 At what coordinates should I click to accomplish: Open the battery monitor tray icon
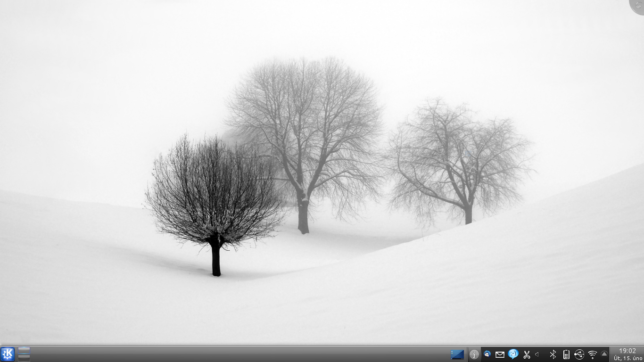coord(566,354)
